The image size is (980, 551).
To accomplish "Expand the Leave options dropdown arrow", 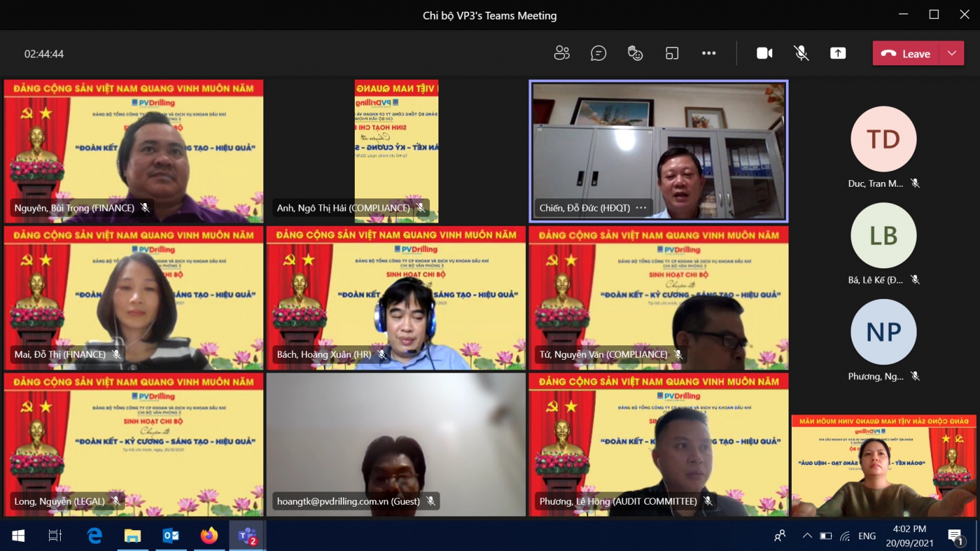I will coord(952,54).
